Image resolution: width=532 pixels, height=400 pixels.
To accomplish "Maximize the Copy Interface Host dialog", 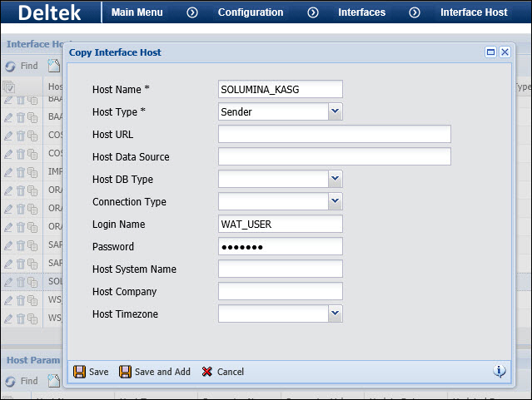I will (x=491, y=52).
